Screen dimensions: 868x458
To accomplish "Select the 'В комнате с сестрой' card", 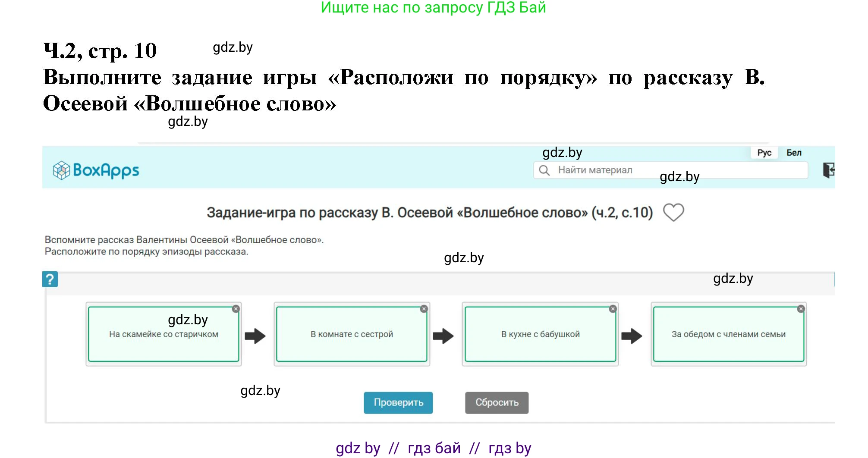I will [352, 334].
